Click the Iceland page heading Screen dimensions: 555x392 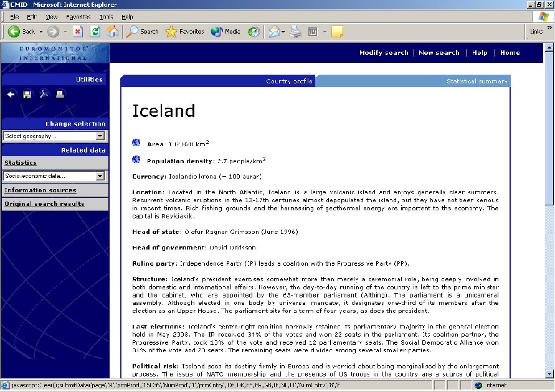(164, 111)
